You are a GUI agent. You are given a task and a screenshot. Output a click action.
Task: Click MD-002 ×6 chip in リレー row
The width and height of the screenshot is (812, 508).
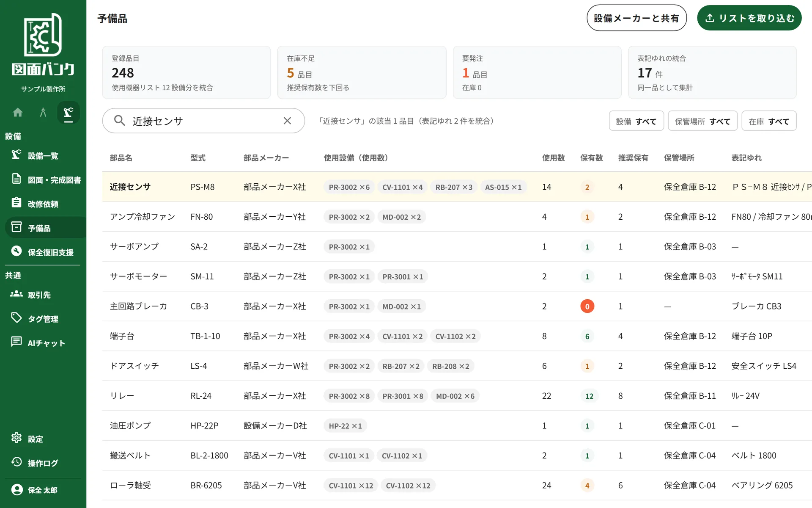pos(455,396)
